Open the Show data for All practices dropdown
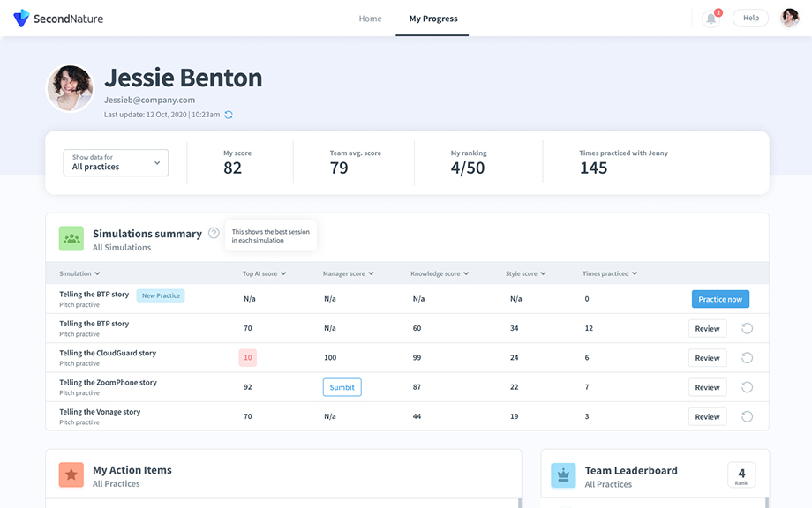This screenshot has height=508, width=812. pyautogui.click(x=115, y=162)
